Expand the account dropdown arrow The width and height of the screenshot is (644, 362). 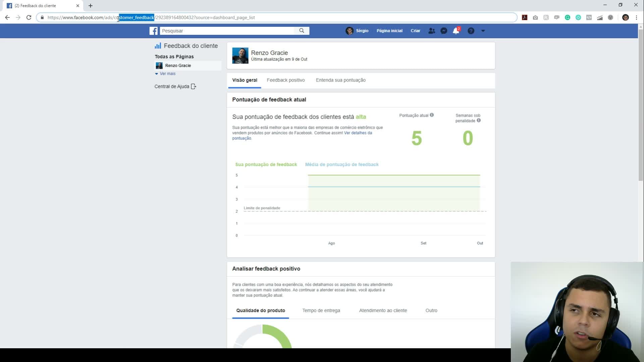pyautogui.click(x=483, y=31)
